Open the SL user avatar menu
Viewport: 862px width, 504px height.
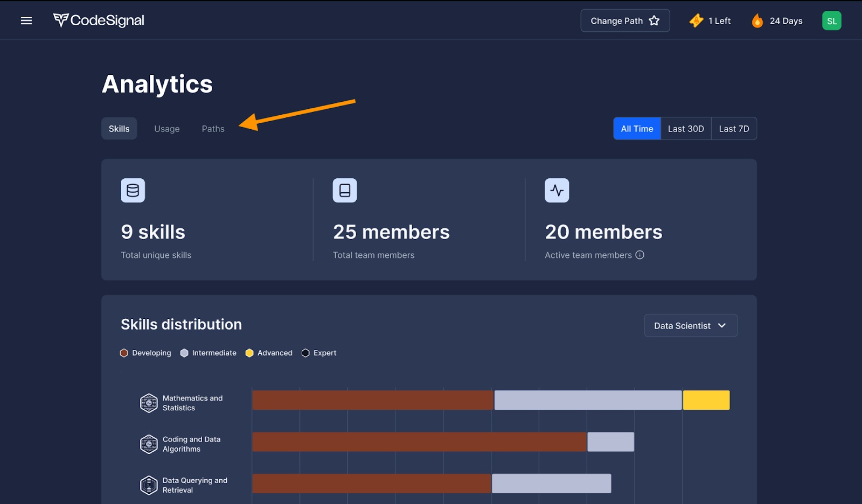[x=831, y=21]
